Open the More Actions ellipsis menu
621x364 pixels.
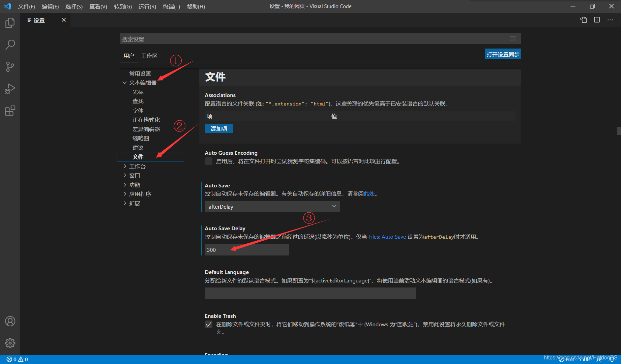click(610, 20)
